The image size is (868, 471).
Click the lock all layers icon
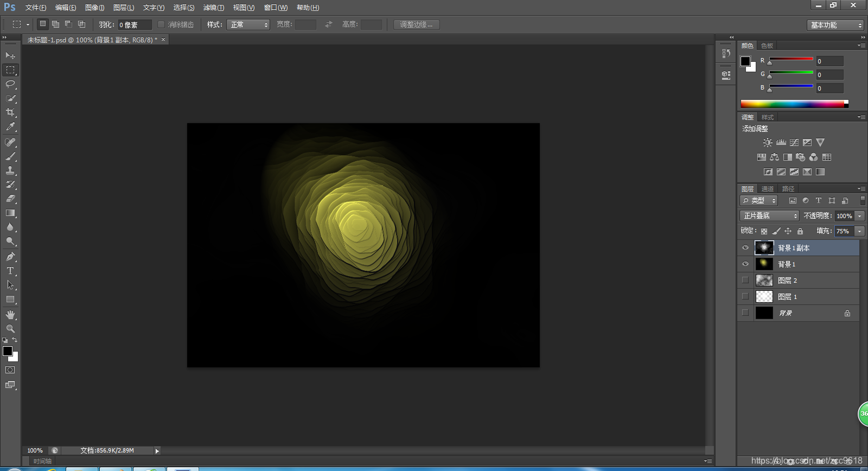tap(800, 231)
